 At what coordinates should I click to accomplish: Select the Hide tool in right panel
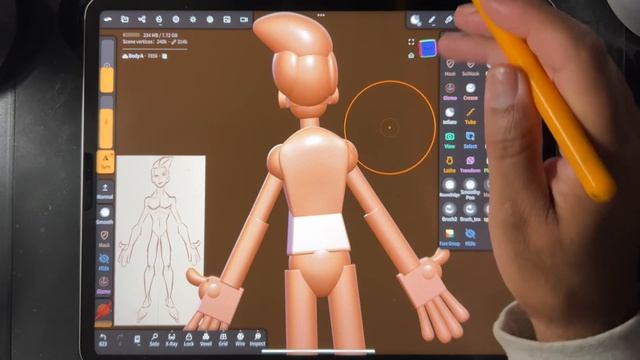[470, 237]
